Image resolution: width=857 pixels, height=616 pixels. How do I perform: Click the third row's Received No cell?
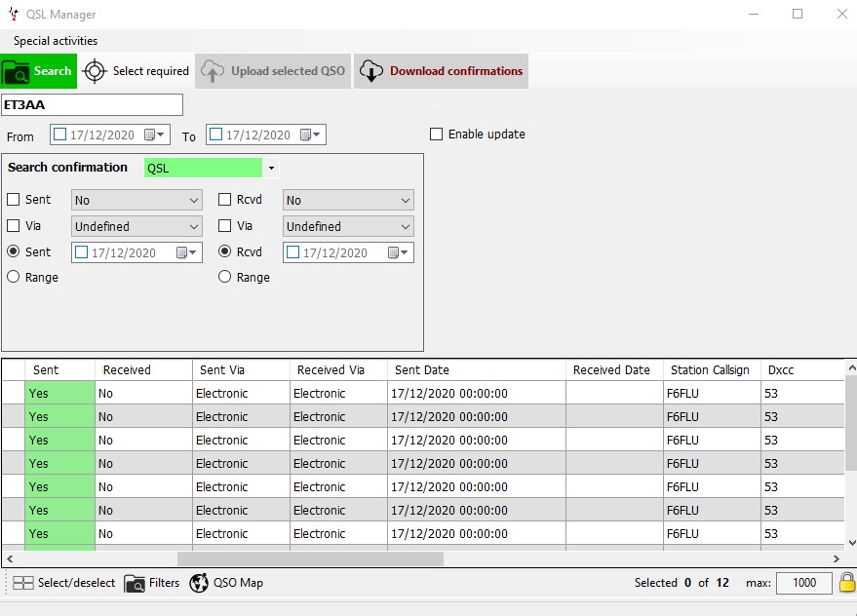click(144, 440)
